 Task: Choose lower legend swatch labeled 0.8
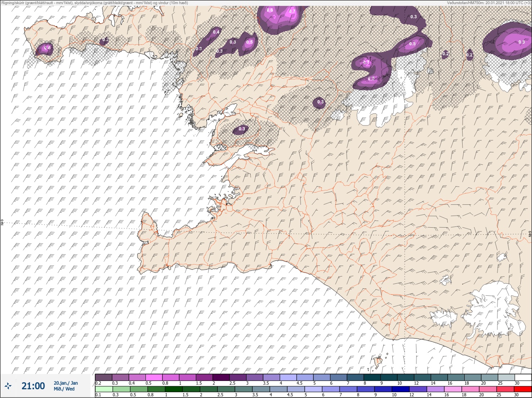[x=156, y=389]
